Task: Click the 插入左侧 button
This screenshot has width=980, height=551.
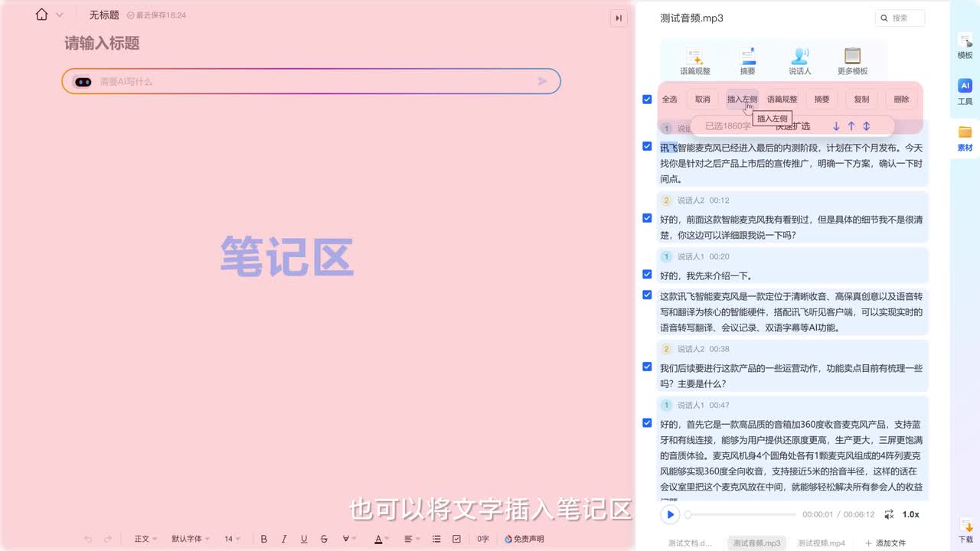Action: pyautogui.click(x=742, y=99)
